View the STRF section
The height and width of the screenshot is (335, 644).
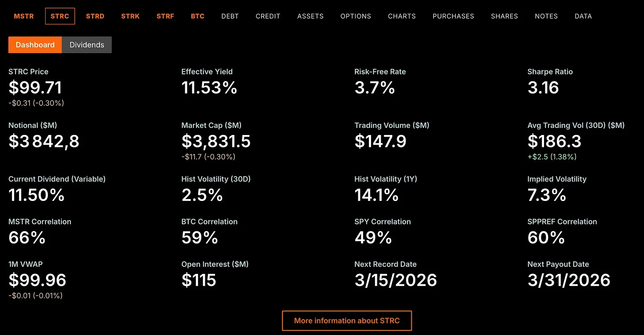pyautogui.click(x=165, y=16)
